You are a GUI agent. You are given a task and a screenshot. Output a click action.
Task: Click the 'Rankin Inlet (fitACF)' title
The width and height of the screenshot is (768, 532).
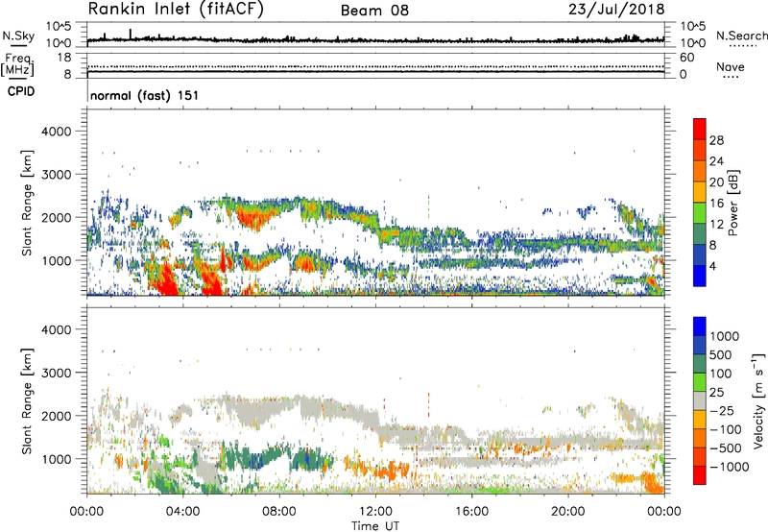tap(176, 10)
